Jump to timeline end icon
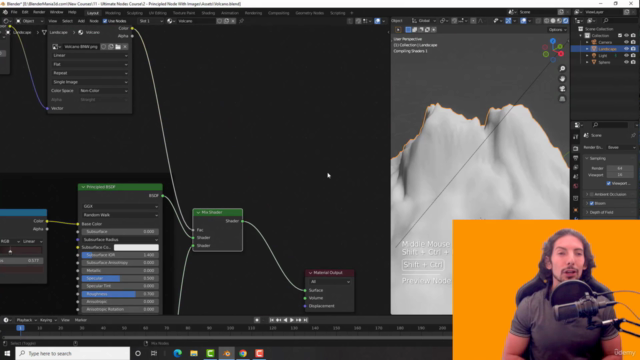The image size is (640, 360). pos(305,320)
